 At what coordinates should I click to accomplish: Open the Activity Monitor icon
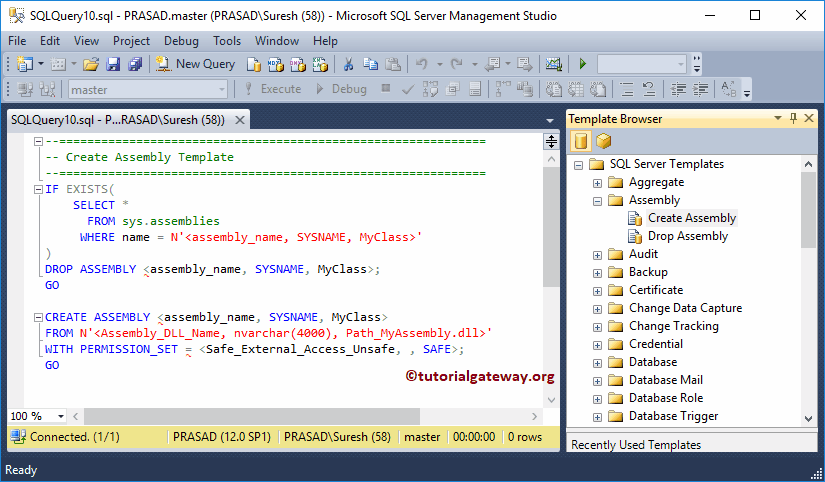pos(553,64)
